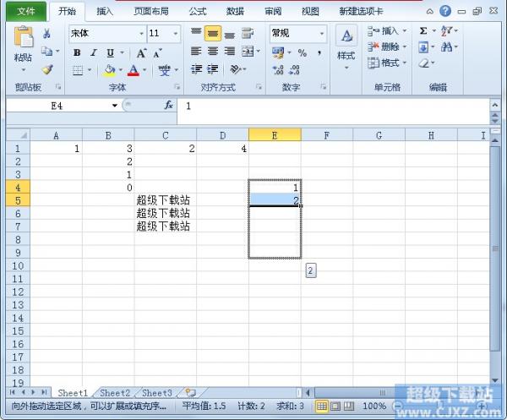Apply the red font color swatch
This screenshot has height=420, width=507.
pyautogui.click(x=134, y=70)
